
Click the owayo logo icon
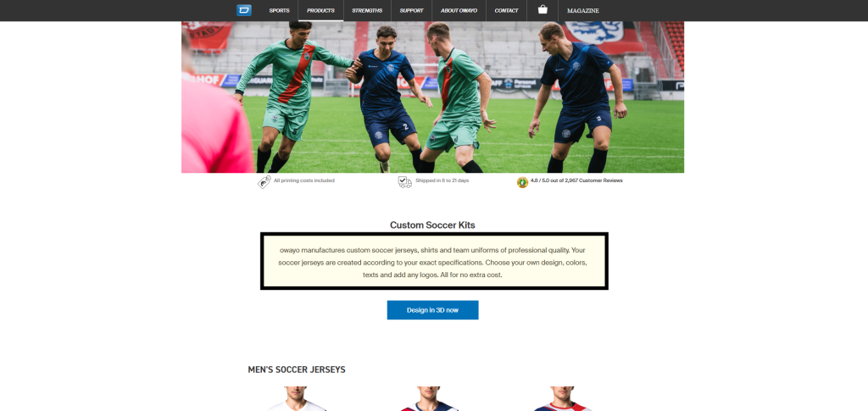tap(243, 10)
